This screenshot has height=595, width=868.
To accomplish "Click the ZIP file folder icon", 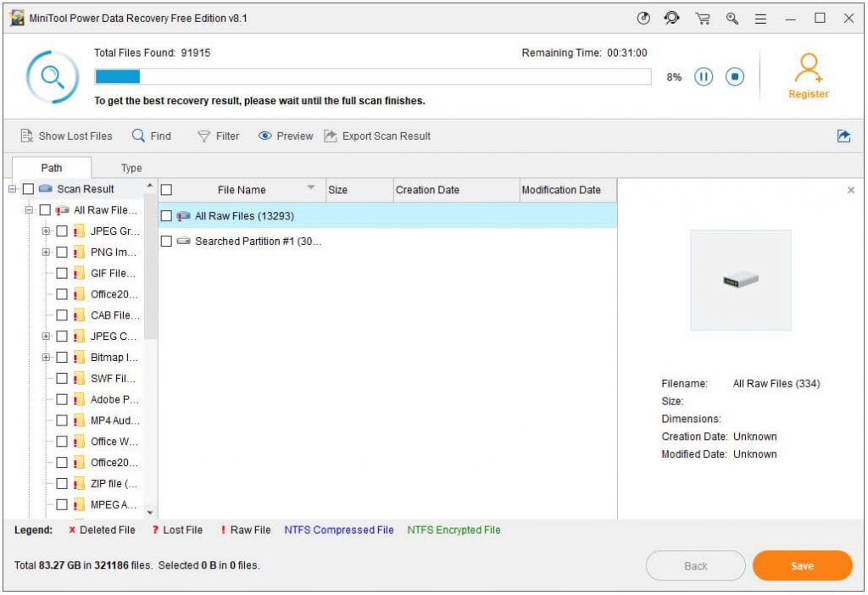I will tap(79, 484).
